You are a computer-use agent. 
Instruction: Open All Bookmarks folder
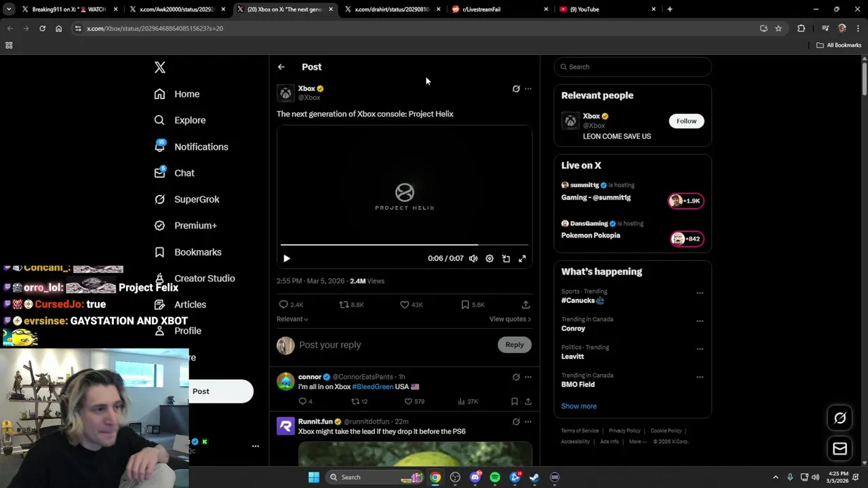pos(839,45)
